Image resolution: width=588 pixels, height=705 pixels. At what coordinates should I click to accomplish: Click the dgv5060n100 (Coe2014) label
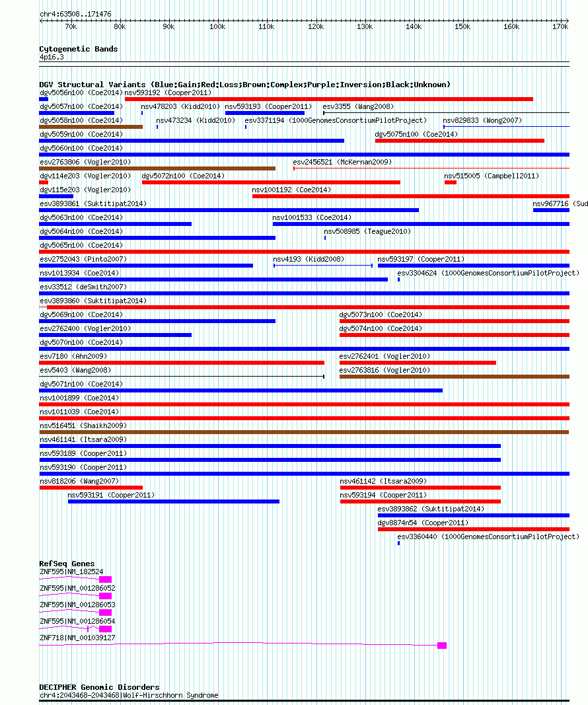(81, 149)
